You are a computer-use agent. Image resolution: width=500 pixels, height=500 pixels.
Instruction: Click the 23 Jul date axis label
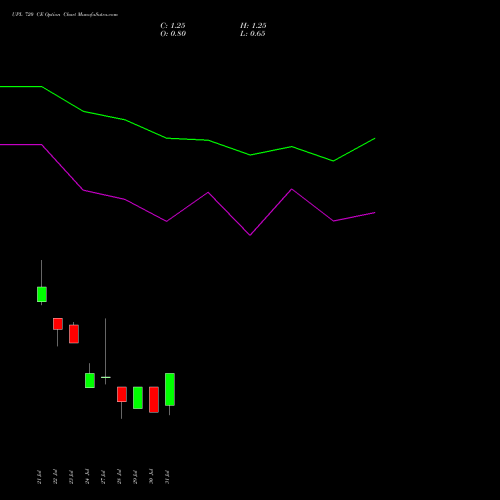pos(71,477)
